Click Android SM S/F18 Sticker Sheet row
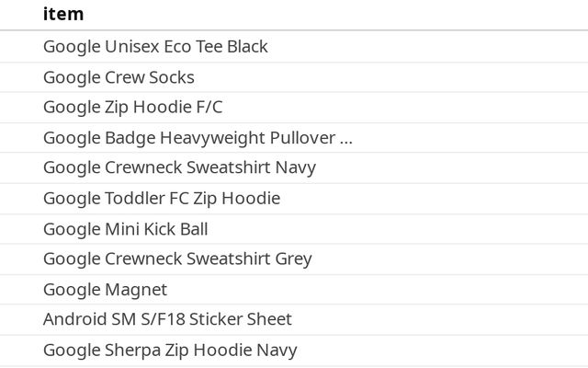The width and height of the screenshot is (588, 368). (x=167, y=319)
